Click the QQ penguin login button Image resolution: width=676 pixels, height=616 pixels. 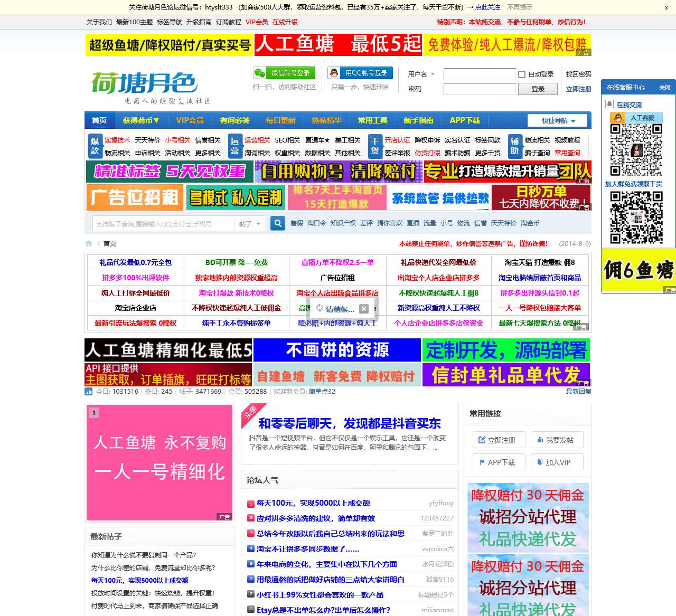pyautogui.click(x=360, y=73)
